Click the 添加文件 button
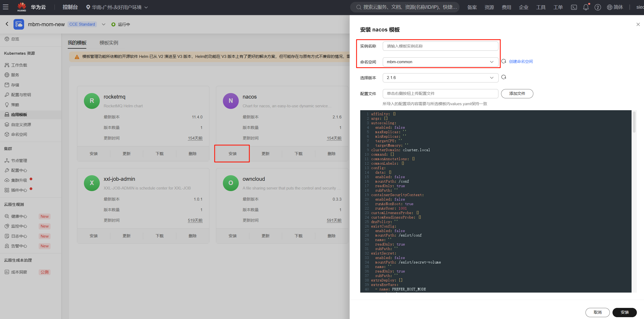The height and width of the screenshot is (319, 644). coord(517,94)
